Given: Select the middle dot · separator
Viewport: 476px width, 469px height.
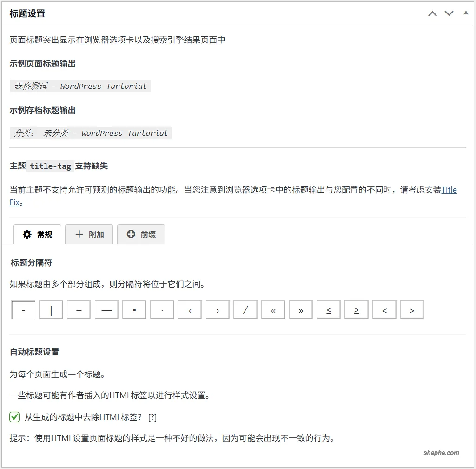Looking at the screenshot, I should [x=162, y=309].
